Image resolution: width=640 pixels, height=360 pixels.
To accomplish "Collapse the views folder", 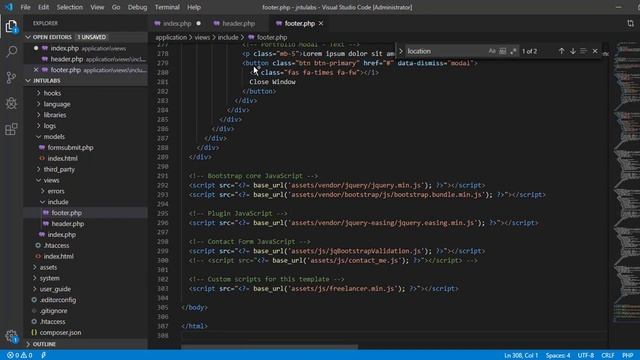I will tap(51, 180).
